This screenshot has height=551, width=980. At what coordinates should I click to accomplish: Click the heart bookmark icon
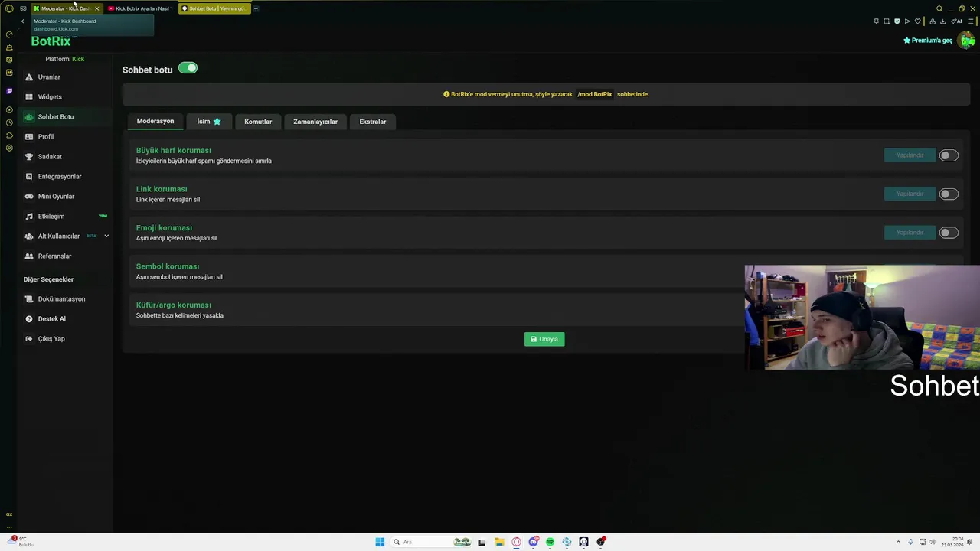point(918,21)
